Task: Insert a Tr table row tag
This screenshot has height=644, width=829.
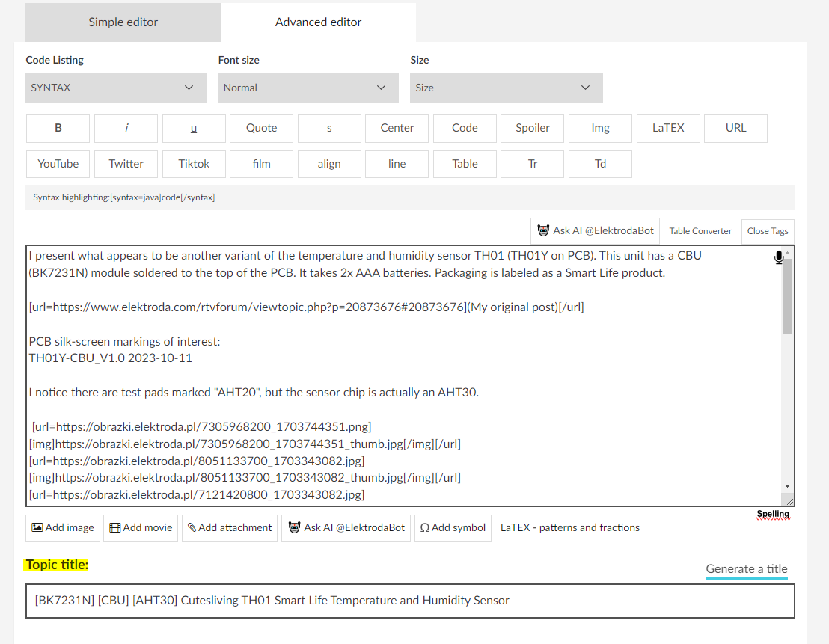Action: (x=533, y=164)
